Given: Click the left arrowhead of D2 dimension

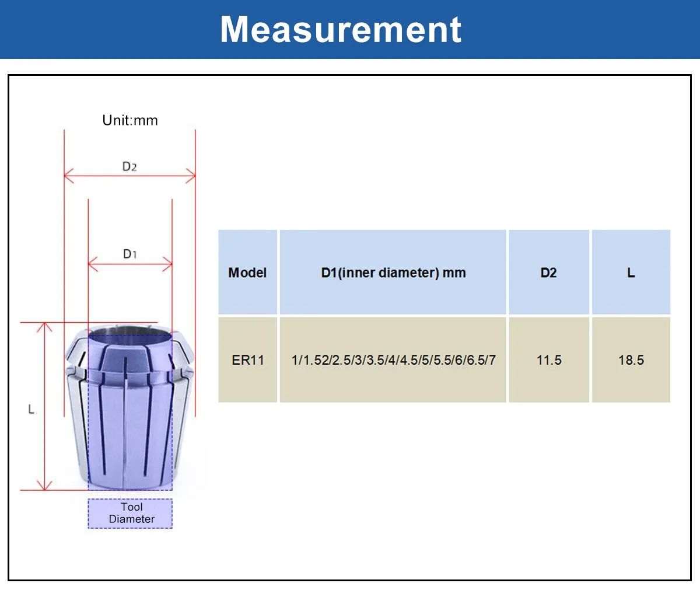Looking at the screenshot, I should [69, 175].
